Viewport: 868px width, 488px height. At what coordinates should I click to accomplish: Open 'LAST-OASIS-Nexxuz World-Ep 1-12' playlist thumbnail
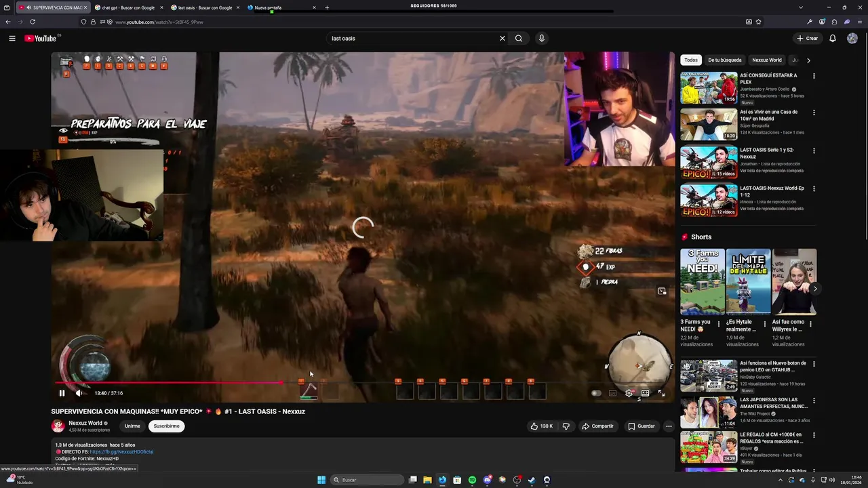(709, 201)
